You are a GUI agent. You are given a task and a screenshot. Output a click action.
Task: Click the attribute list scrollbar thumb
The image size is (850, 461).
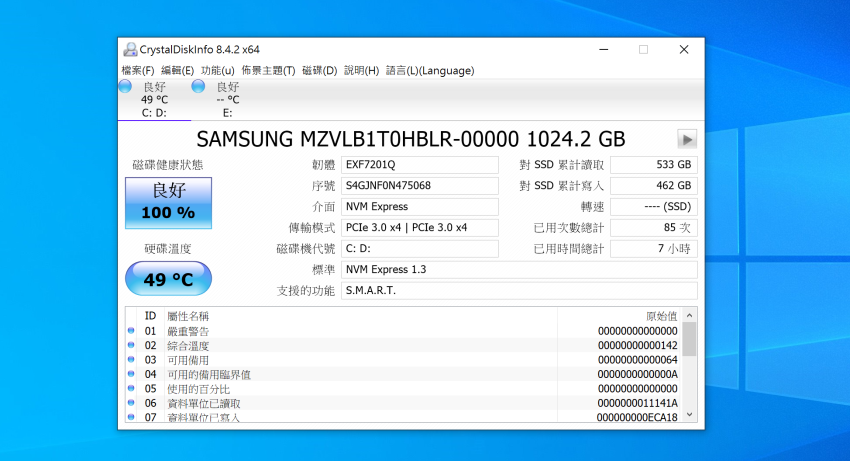(x=690, y=340)
